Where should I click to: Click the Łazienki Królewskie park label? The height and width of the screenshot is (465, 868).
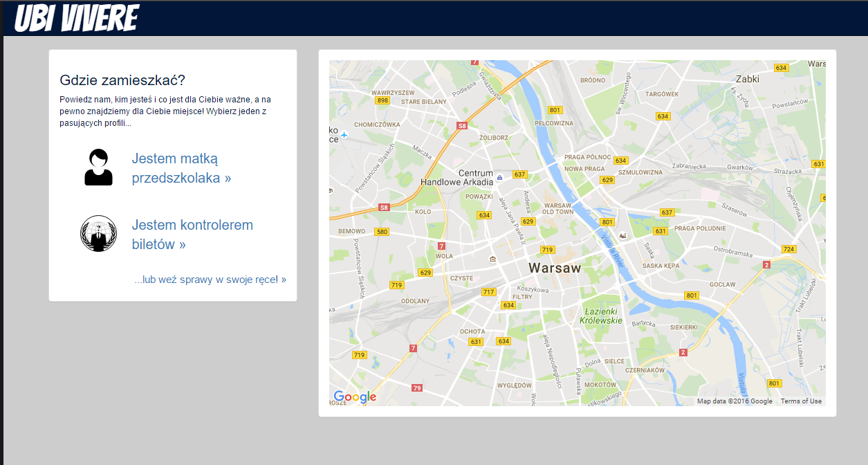pos(601,316)
